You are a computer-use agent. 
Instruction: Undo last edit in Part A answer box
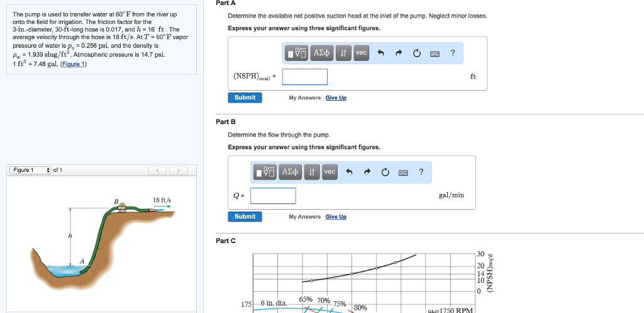tap(380, 53)
